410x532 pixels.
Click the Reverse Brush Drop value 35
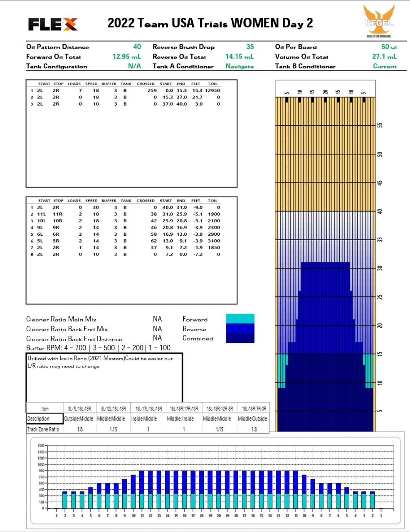click(250, 47)
